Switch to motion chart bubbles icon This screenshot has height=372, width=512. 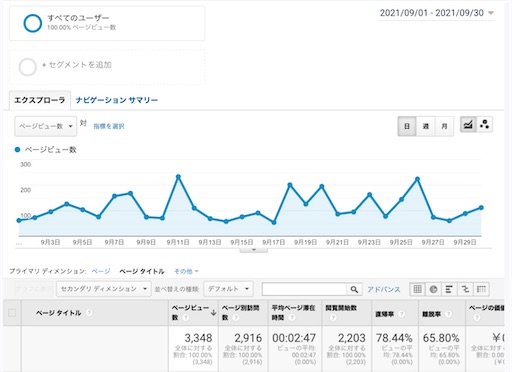click(x=485, y=125)
